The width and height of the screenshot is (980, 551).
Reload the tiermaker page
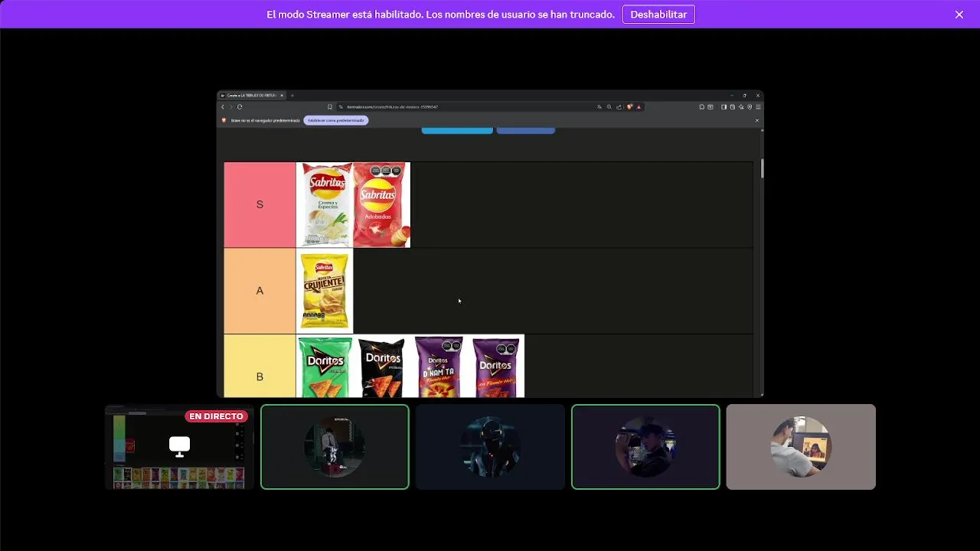point(240,107)
